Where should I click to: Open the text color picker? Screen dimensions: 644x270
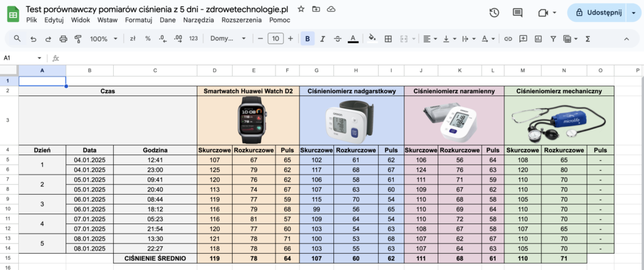(x=353, y=39)
